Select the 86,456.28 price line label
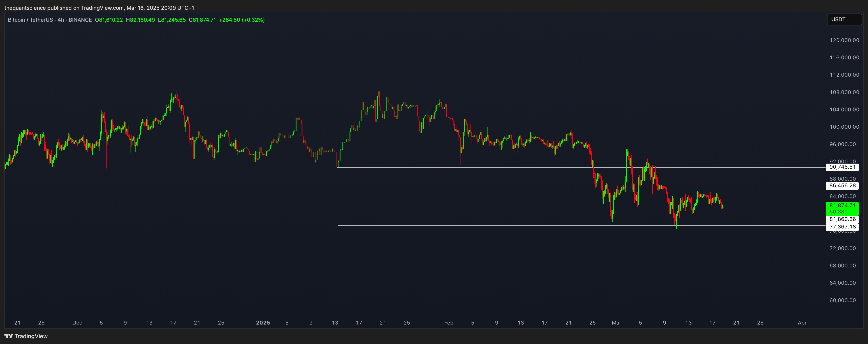The width and height of the screenshot is (868, 344). (842, 186)
